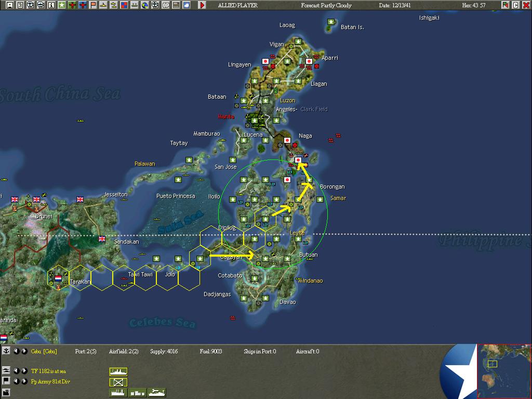The height and width of the screenshot is (399, 532).
Task: Click the British flag at Sandakan
Action: (x=102, y=239)
